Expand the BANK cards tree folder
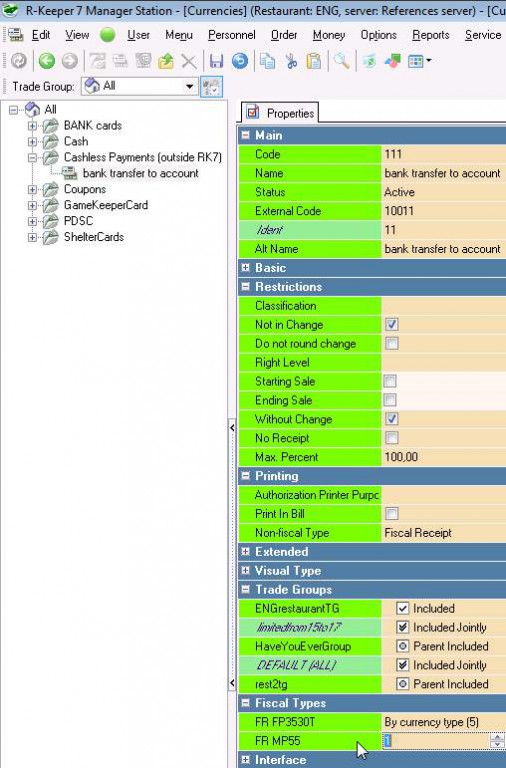Viewport: 506px width, 768px height. click(32, 126)
